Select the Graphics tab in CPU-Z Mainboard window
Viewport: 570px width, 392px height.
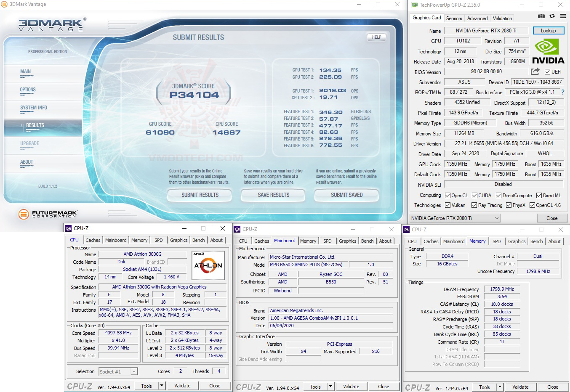point(348,241)
